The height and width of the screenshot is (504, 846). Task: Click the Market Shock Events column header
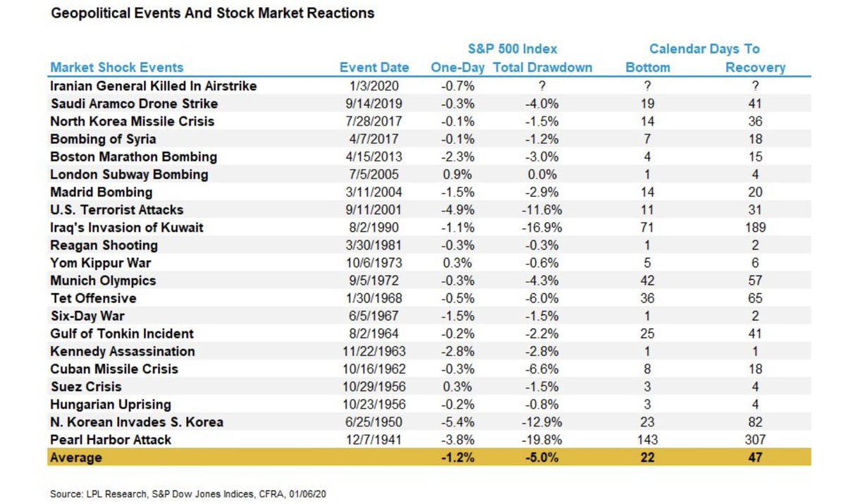pos(116,68)
